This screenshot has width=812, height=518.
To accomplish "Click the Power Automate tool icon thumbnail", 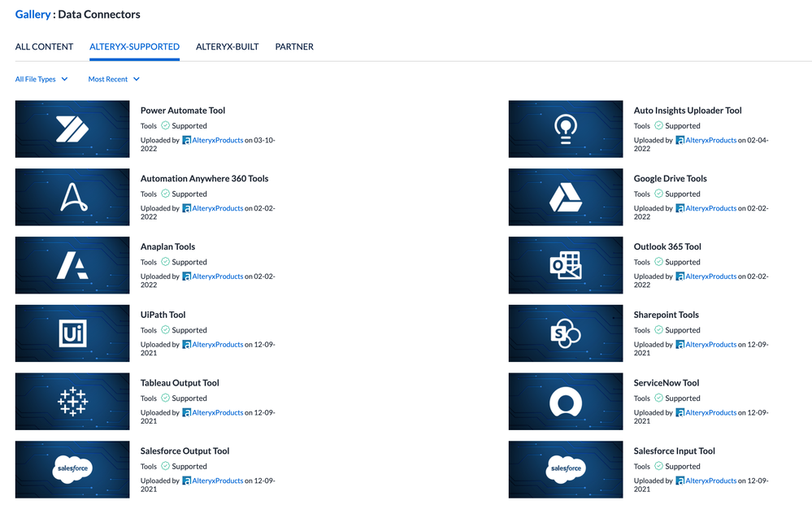I will click(72, 129).
